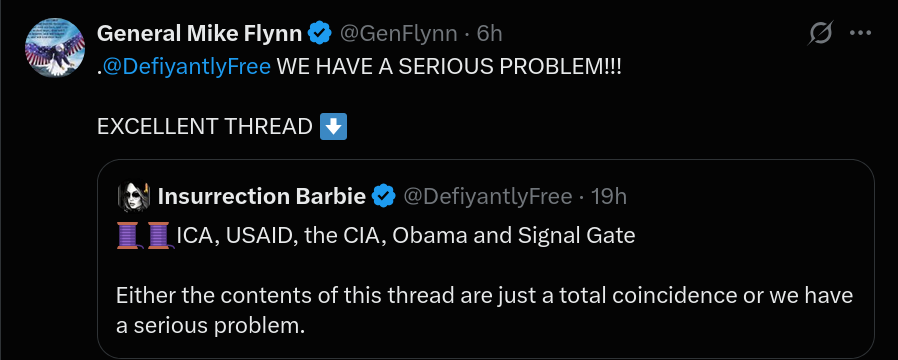Click the @GenFlynn handle
Viewport: 898px width, 360px height.
coord(399,34)
